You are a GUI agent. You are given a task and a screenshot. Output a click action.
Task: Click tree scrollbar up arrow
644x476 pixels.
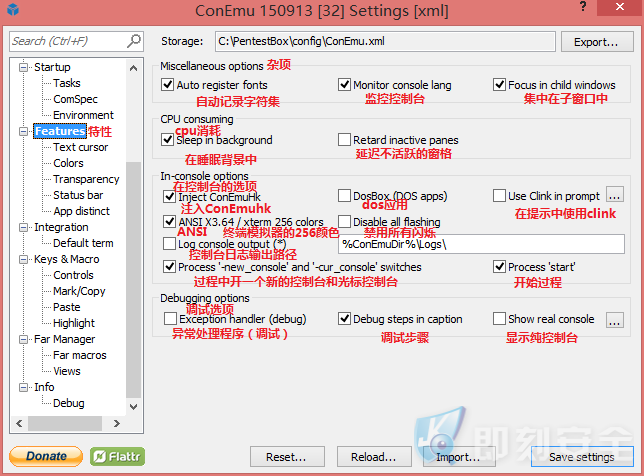point(133,68)
